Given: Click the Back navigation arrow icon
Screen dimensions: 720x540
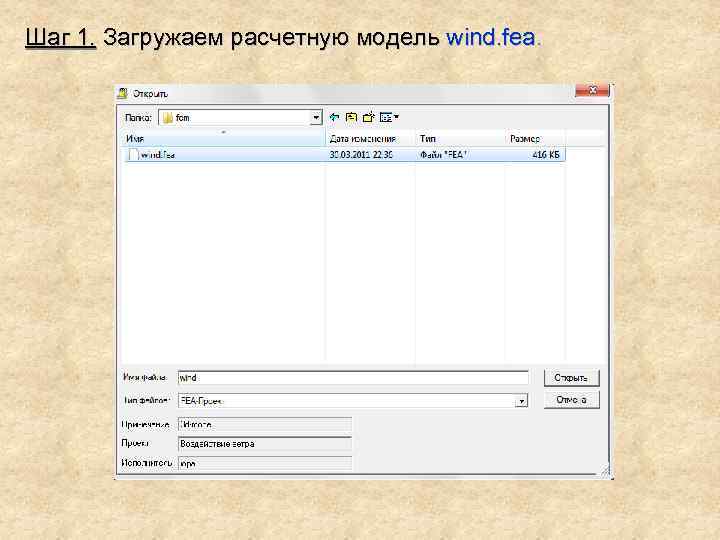Looking at the screenshot, I should pos(334,118).
